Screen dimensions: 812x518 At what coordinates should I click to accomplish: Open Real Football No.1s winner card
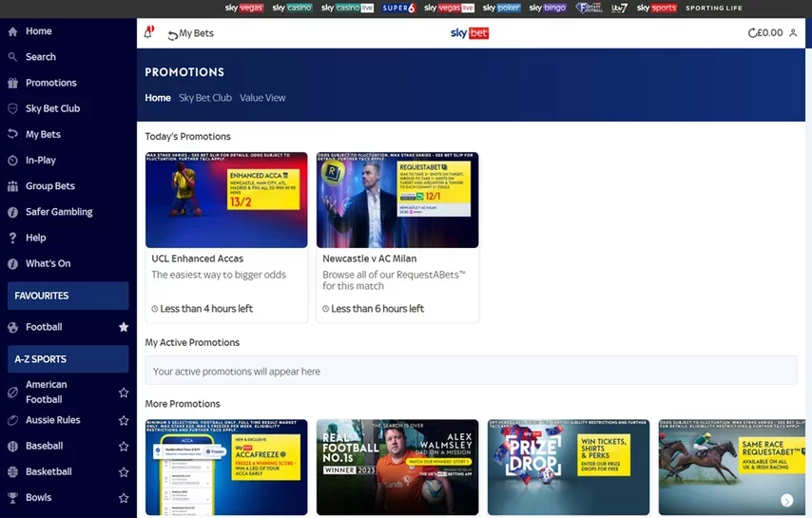click(397, 468)
